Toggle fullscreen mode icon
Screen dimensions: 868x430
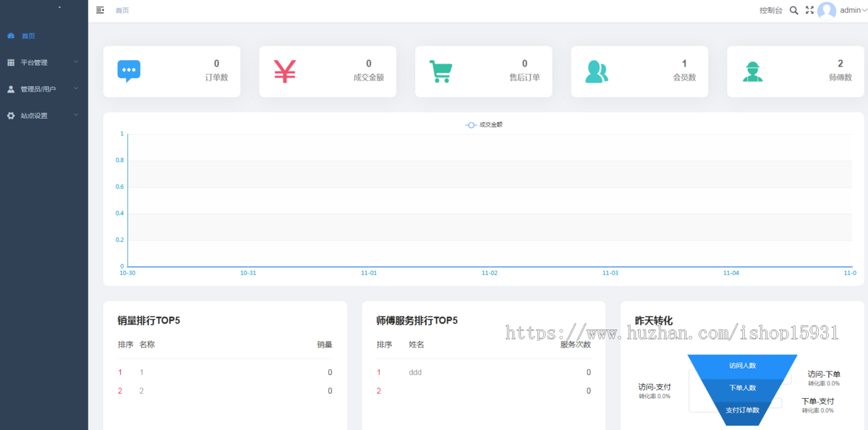click(x=809, y=10)
